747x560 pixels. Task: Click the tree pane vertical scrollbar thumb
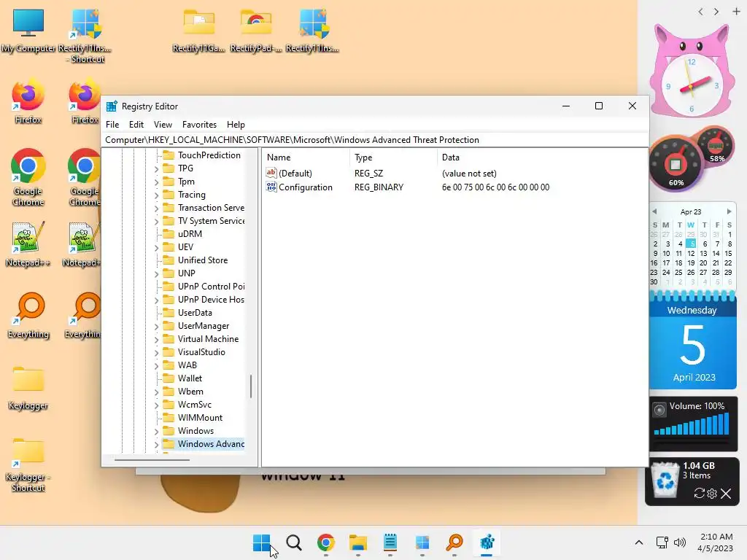(x=251, y=386)
